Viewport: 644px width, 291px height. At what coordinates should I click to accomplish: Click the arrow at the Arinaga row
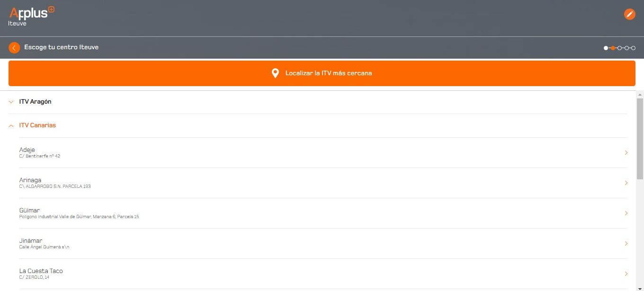[626, 183]
